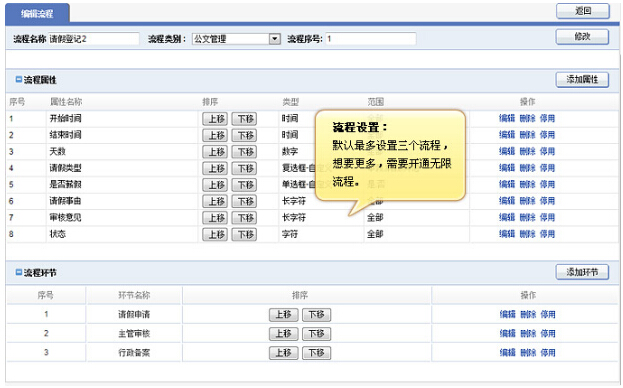Disable the 请假事由 attribute
The width and height of the screenshot is (623, 388).
click(547, 201)
